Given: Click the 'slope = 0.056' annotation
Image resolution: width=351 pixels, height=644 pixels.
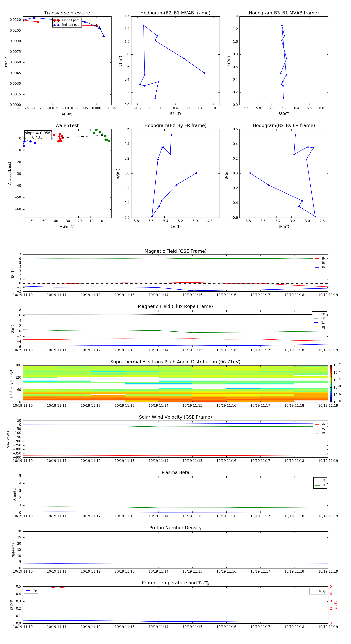Looking at the screenshot, I should click(x=37, y=133).
